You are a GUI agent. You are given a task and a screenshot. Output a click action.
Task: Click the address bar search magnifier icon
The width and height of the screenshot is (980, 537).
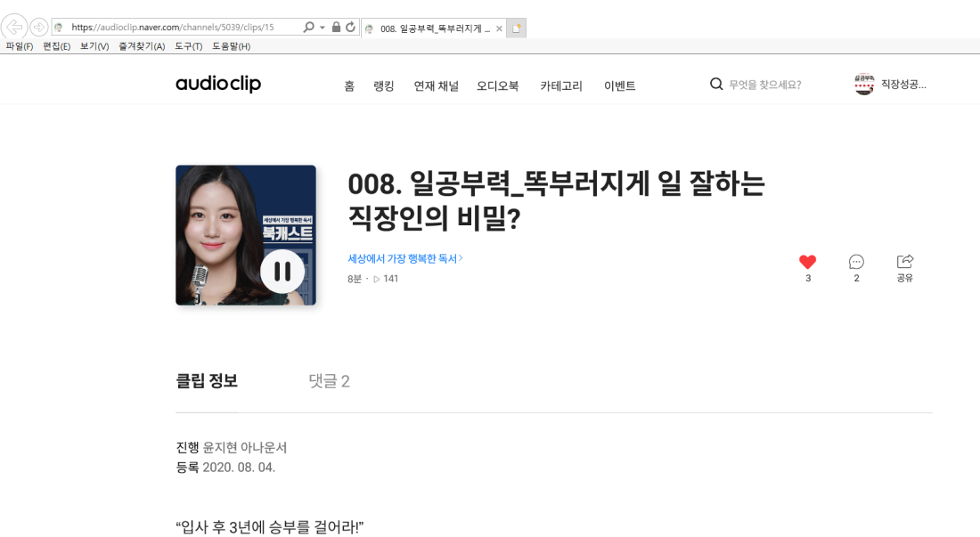tap(308, 27)
